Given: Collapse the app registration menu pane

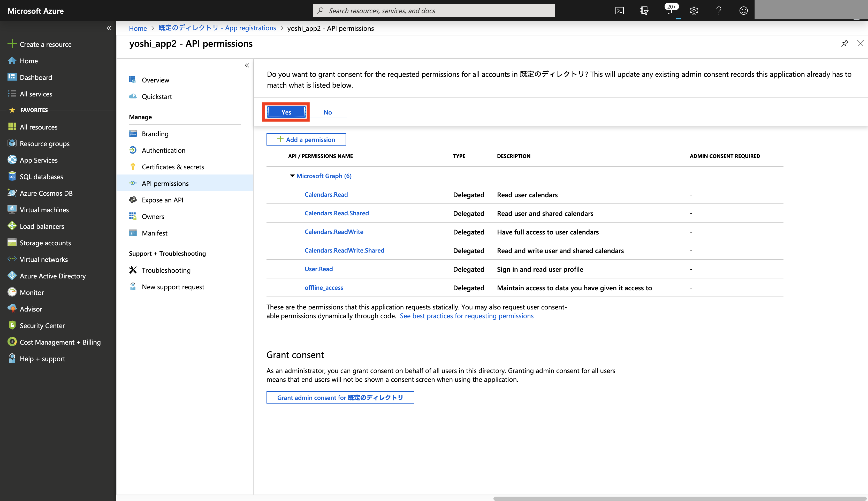Looking at the screenshot, I should pyautogui.click(x=247, y=65).
